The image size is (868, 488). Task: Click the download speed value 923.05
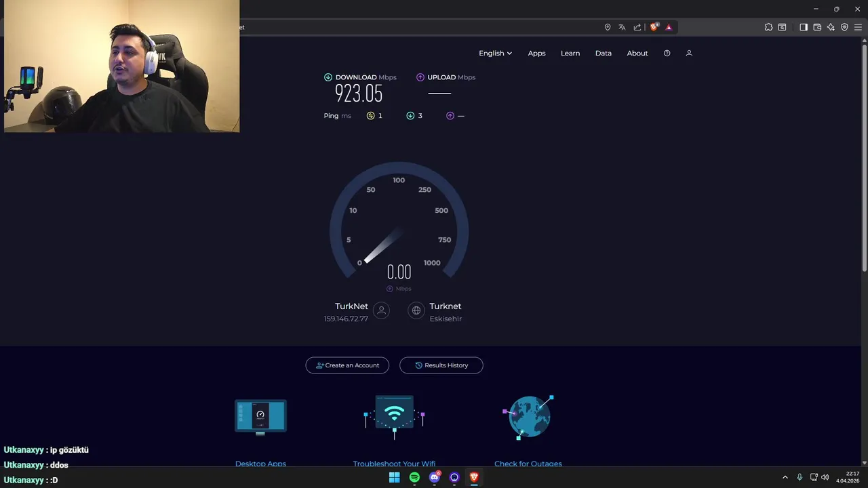(x=359, y=94)
